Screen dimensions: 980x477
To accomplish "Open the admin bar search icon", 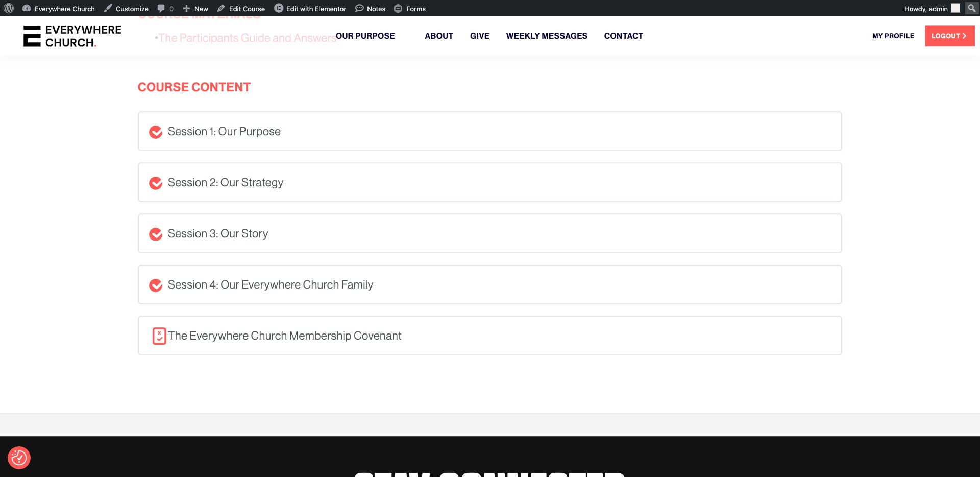I will pos(972,8).
